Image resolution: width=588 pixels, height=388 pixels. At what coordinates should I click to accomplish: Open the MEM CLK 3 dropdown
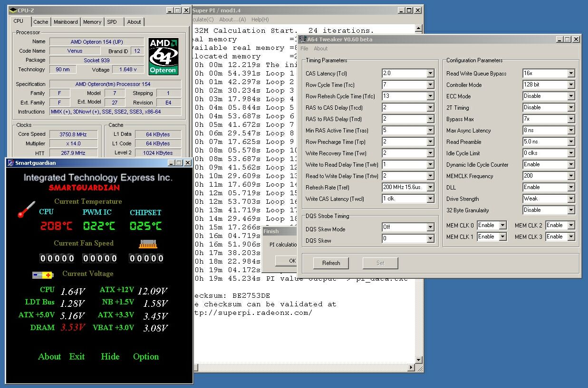point(571,237)
